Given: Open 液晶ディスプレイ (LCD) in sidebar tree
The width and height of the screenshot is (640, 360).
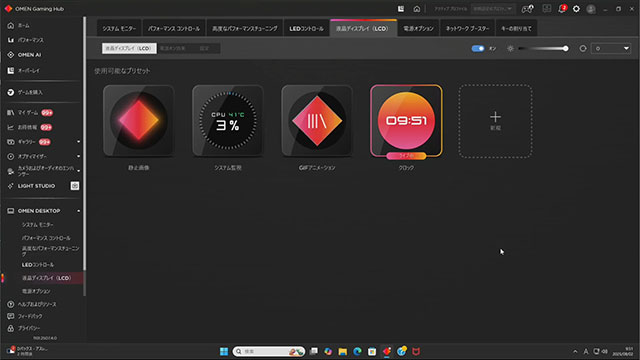Looking at the screenshot, I should (46, 278).
